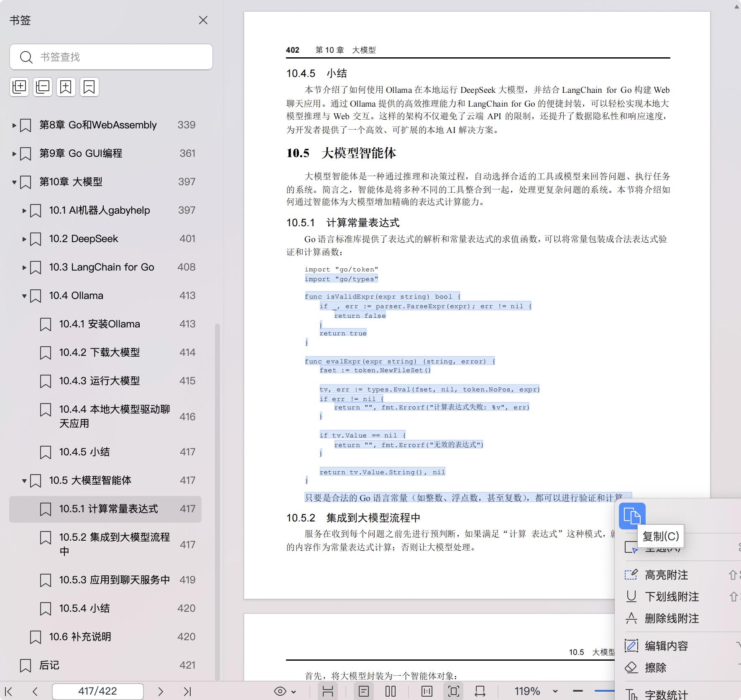Jump to the first page
741x700 pixels.
[8, 691]
